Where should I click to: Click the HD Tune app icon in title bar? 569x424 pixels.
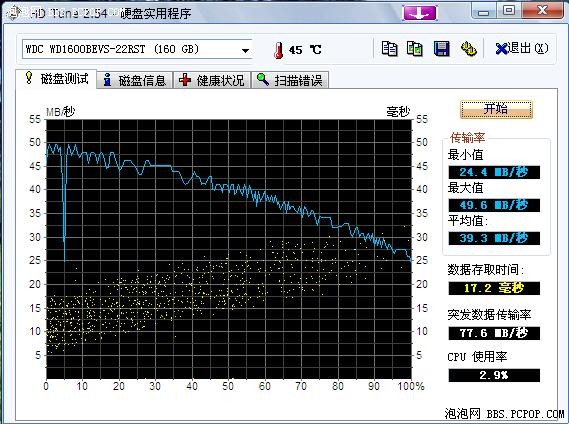pos(14,13)
